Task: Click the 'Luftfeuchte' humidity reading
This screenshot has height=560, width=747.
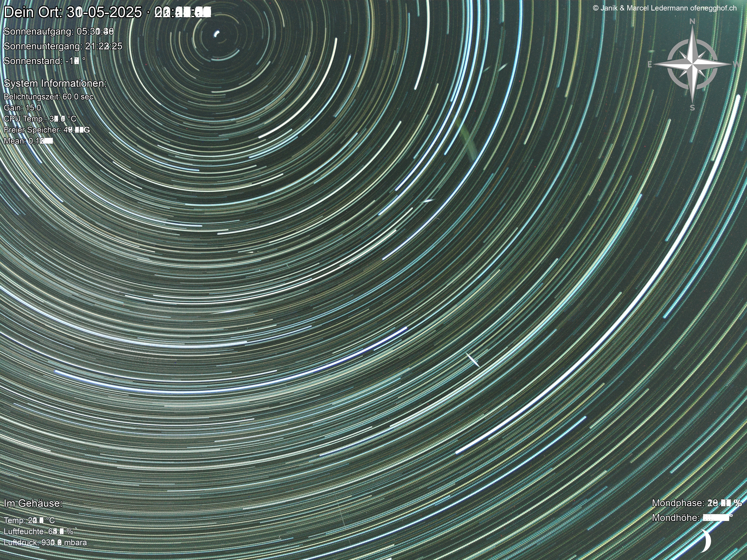Action: [x=38, y=531]
